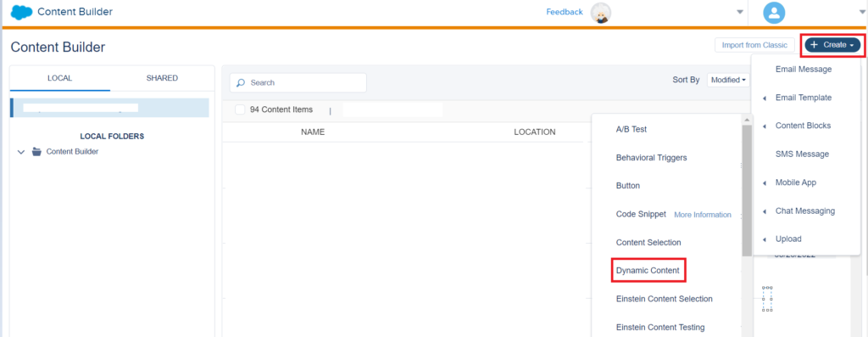Click the LOCAL FOLDERS heading

click(x=112, y=136)
